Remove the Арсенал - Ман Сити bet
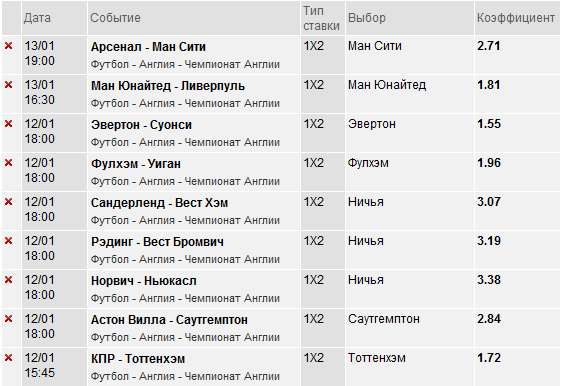 point(8,46)
